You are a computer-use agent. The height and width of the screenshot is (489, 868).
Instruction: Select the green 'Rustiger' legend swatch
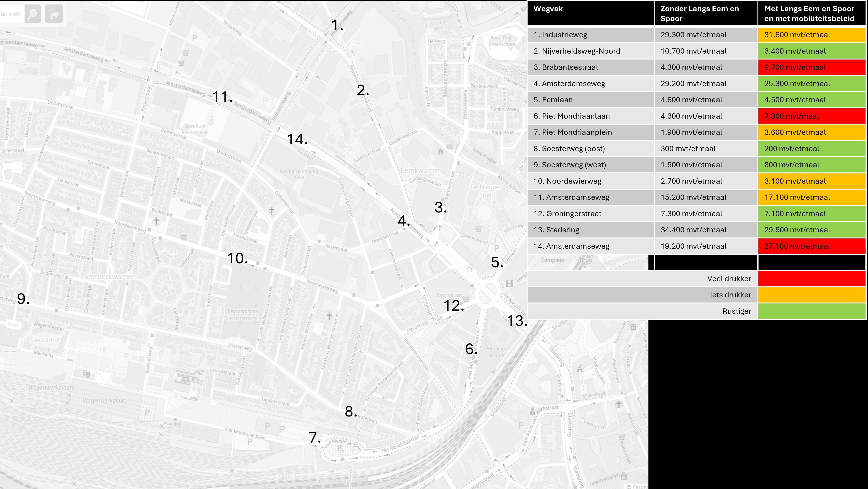[x=812, y=311]
